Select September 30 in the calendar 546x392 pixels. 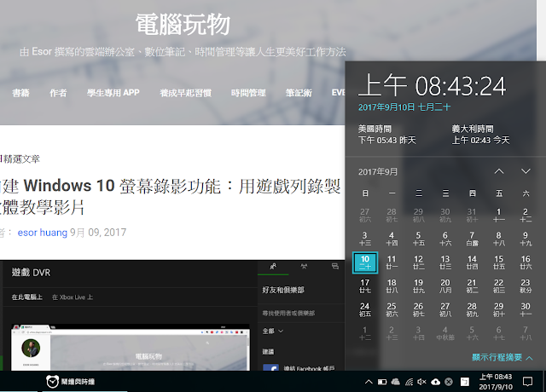click(x=526, y=309)
